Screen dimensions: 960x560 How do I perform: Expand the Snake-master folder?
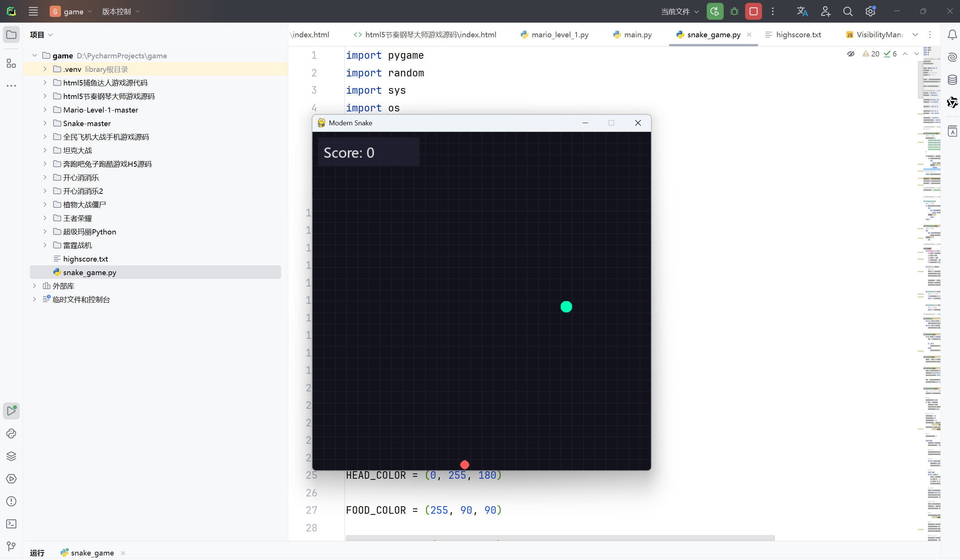[45, 123]
